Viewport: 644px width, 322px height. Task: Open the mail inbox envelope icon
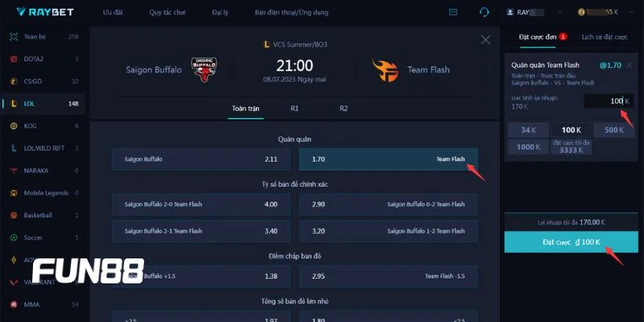(x=453, y=13)
